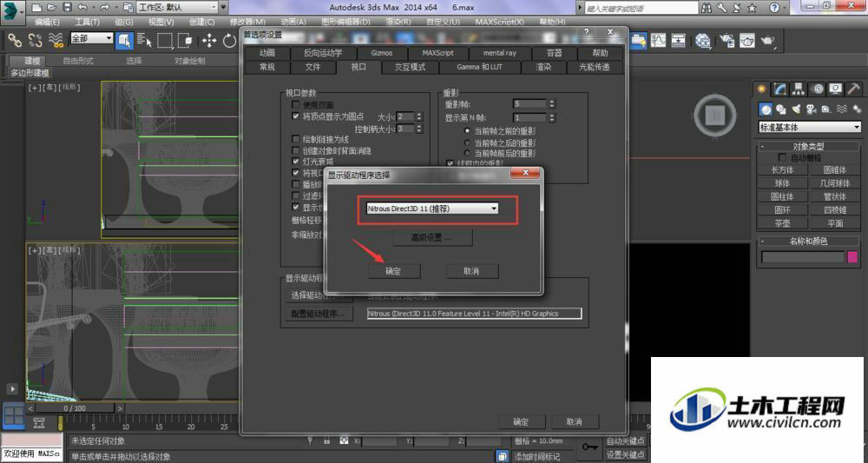Select the Lights category in Create panel

click(796, 109)
